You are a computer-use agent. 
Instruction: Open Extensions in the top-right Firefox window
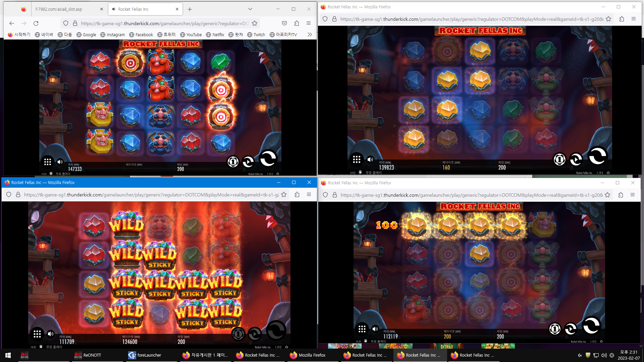coord(622,19)
